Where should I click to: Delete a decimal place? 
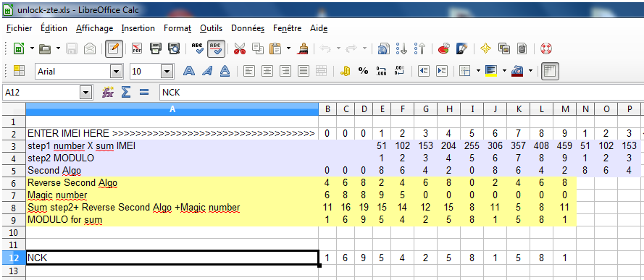point(399,71)
